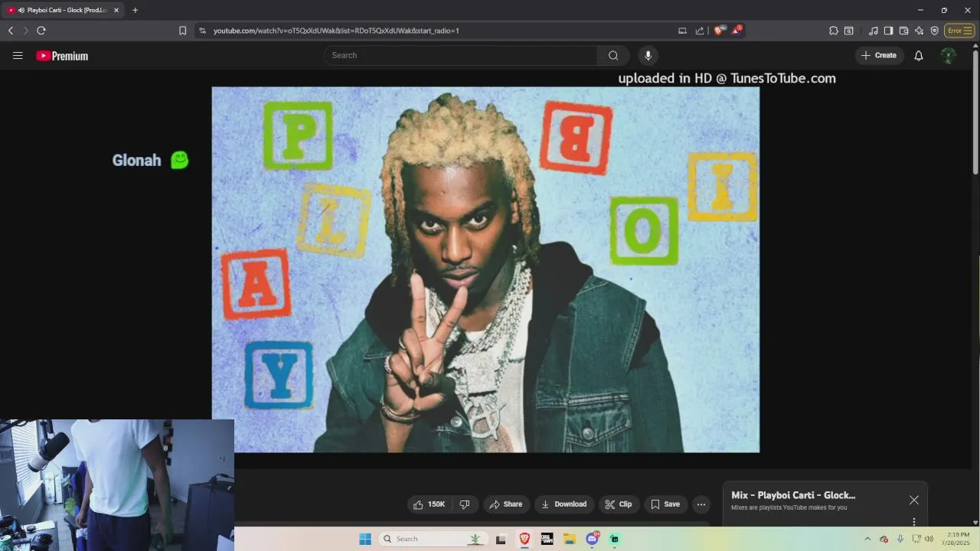Open tab search icon in toolbar

849,31
